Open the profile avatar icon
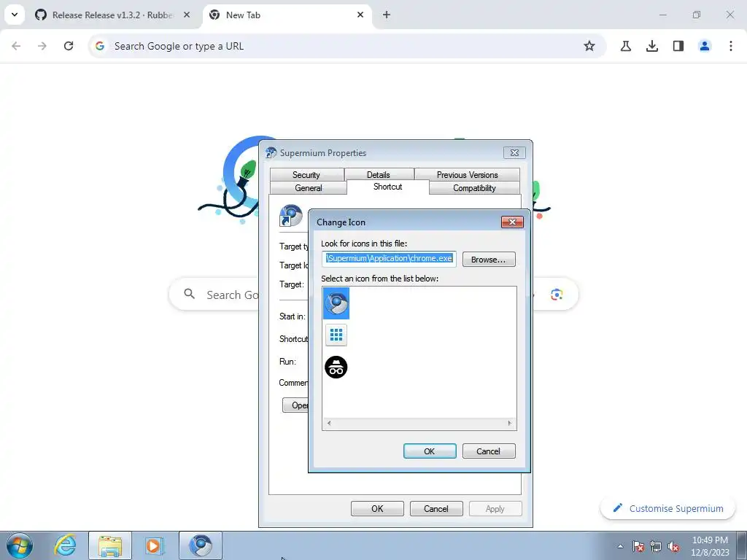The image size is (747, 560). coord(705,46)
